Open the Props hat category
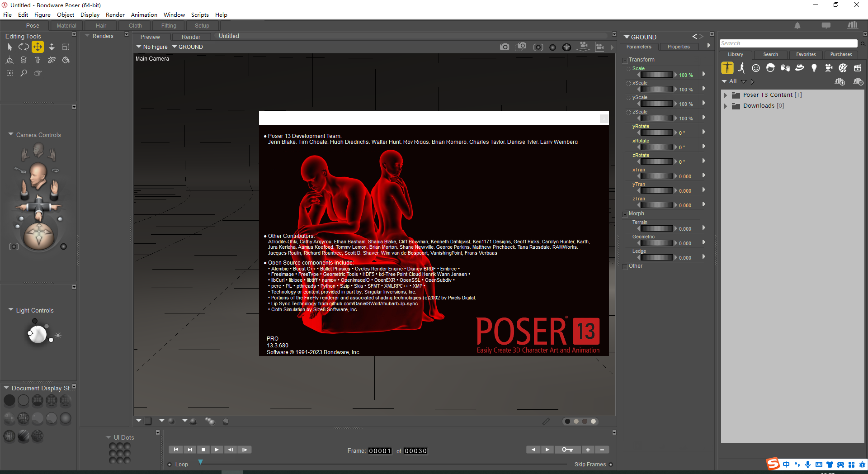Viewport: 868px width, 474px height. click(x=800, y=68)
